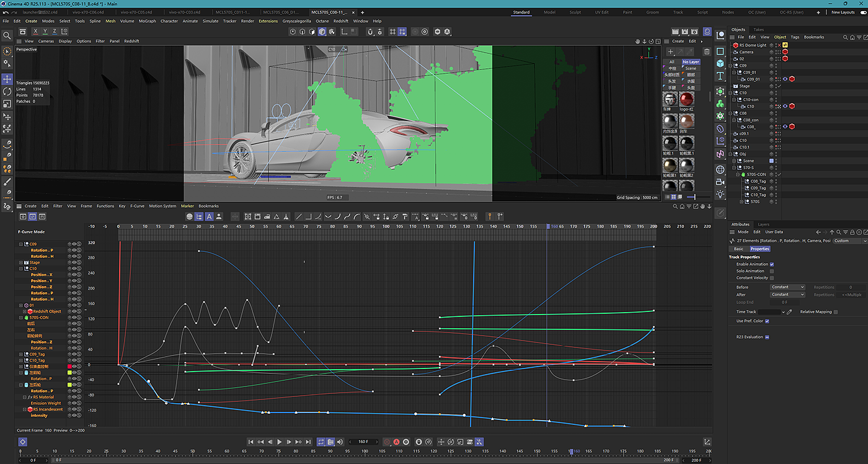Open the MoGraph menu
The image size is (868, 464).
(x=147, y=21)
